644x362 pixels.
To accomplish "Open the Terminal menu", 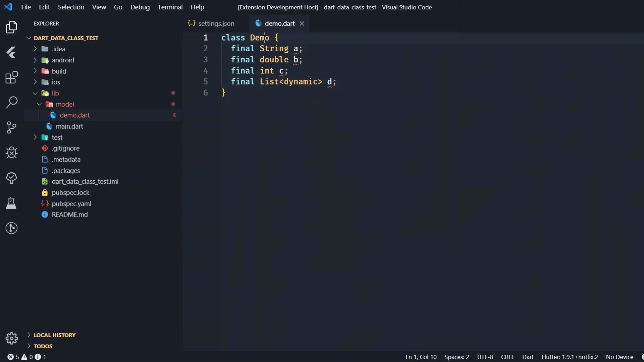I will [x=170, y=7].
